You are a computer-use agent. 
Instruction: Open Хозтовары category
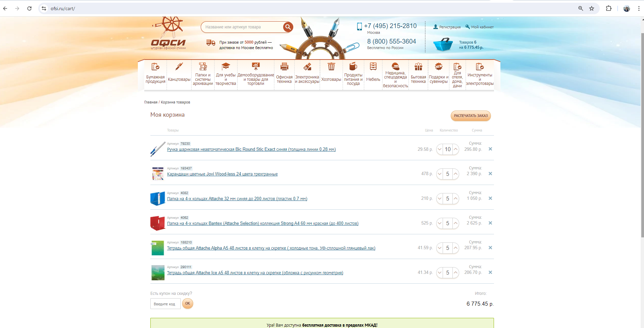click(331, 75)
